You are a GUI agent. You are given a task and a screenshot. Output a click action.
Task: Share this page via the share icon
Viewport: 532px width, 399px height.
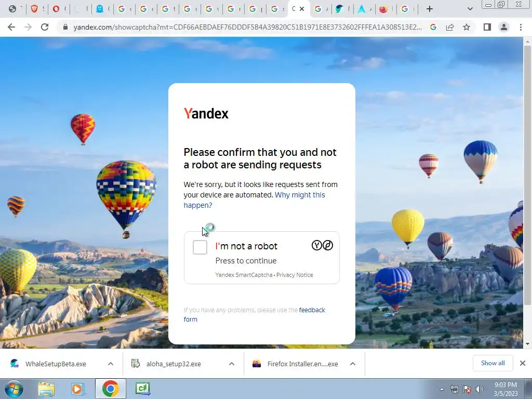pos(450,27)
